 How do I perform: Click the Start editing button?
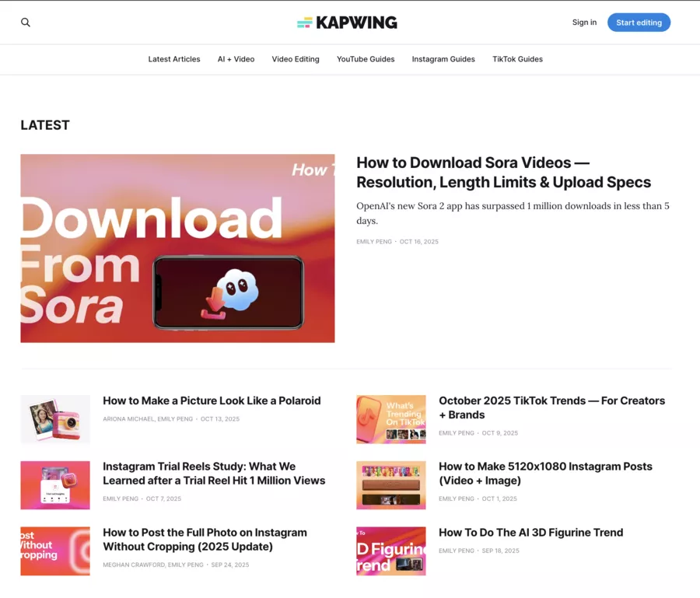tap(639, 23)
